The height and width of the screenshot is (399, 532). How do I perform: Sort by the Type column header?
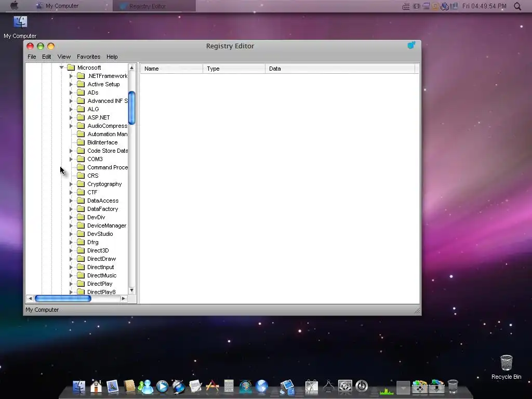(234, 69)
